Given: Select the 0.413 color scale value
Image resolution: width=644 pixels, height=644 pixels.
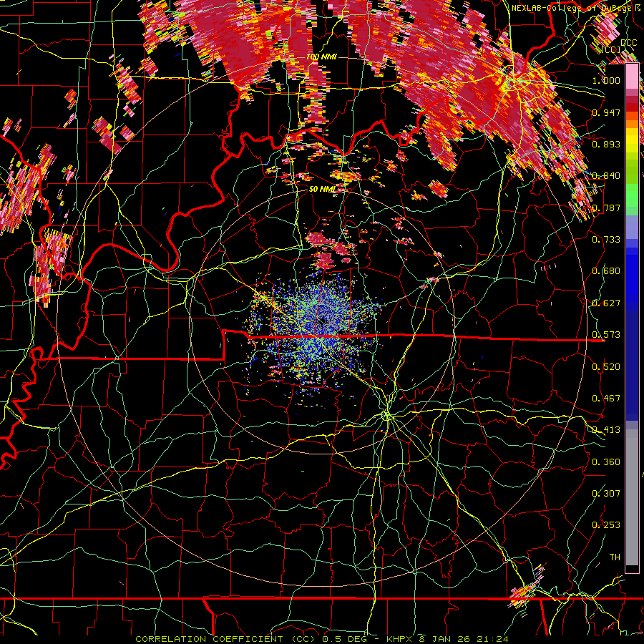Looking at the screenshot, I should (x=606, y=430).
